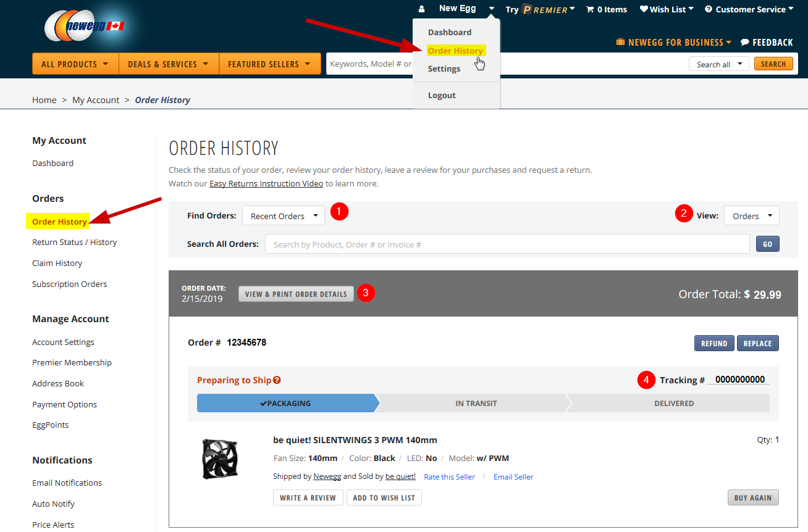The width and height of the screenshot is (808, 532).
Task: Click the orange Search button
Action: pos(773,64)
